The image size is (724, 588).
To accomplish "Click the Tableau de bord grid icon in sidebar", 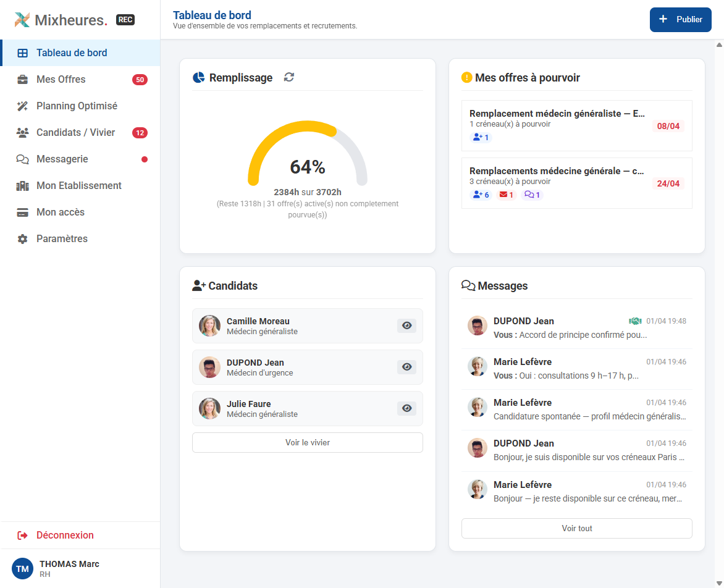I will tap(22, 53).
